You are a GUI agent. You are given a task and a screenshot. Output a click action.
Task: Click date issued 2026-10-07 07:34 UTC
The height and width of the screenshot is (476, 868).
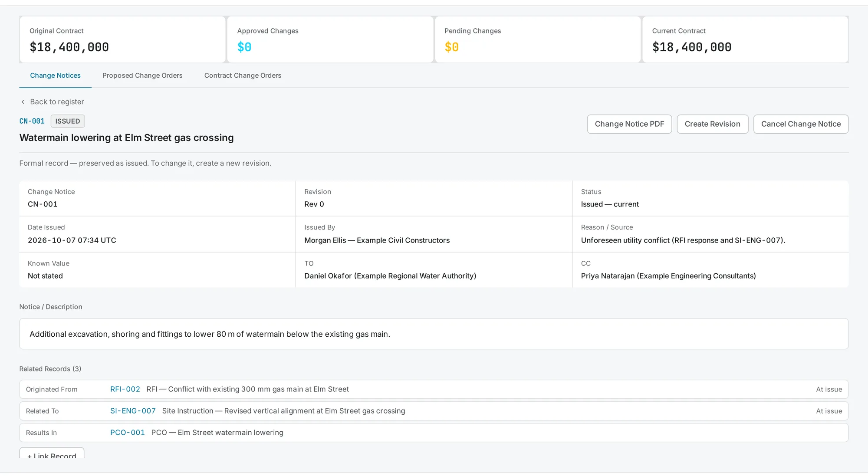pyautogui.click(x=72, y=240)
